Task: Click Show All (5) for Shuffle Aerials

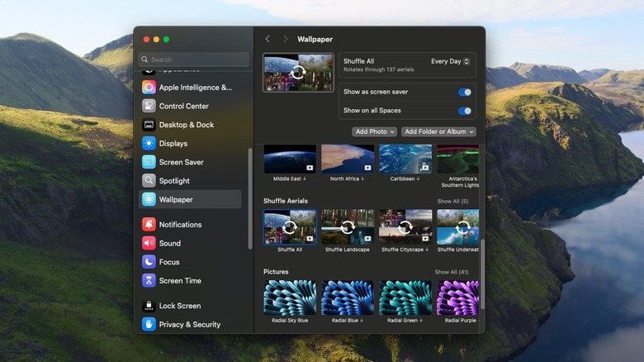Action: (452, 201)
